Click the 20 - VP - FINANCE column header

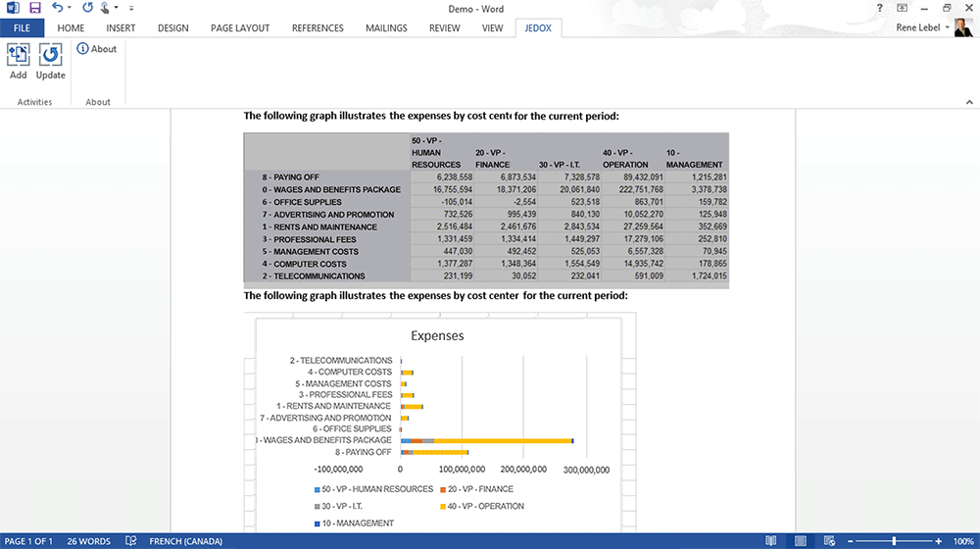click(x=493, y=159)
